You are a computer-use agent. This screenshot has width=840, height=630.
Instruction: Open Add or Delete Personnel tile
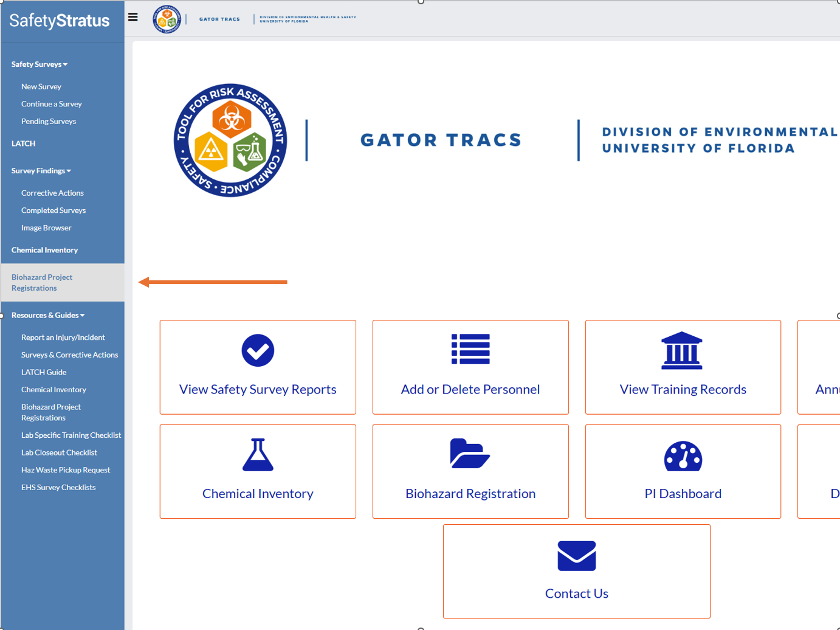[470, 367]
